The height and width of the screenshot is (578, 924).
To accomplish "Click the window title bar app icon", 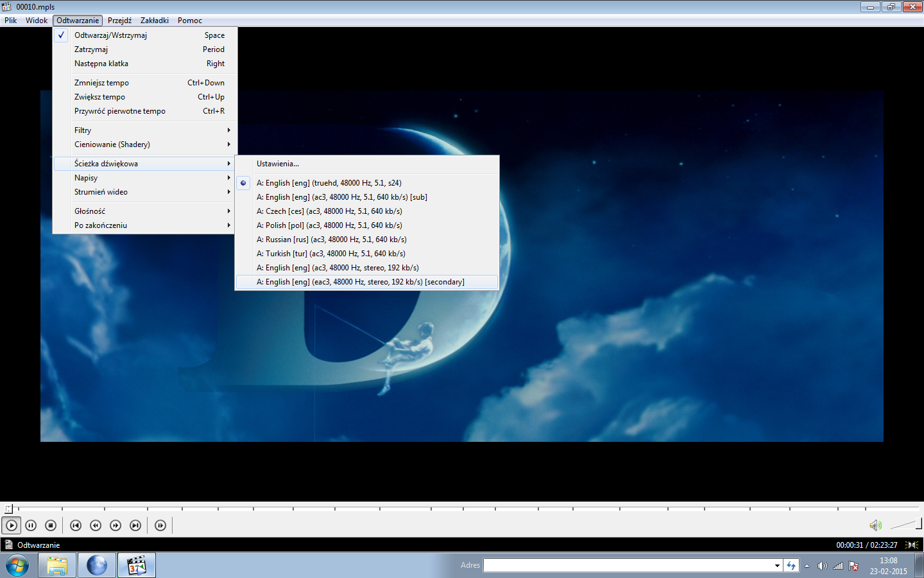I will coord(7,6).
